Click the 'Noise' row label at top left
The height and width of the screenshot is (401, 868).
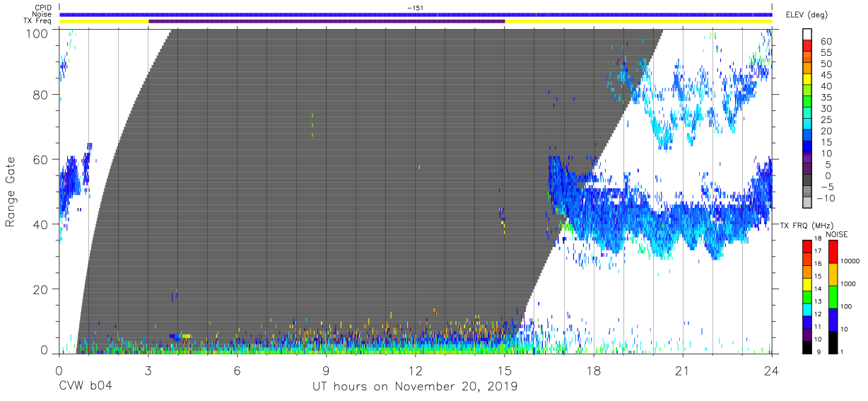tap(42, 15)
